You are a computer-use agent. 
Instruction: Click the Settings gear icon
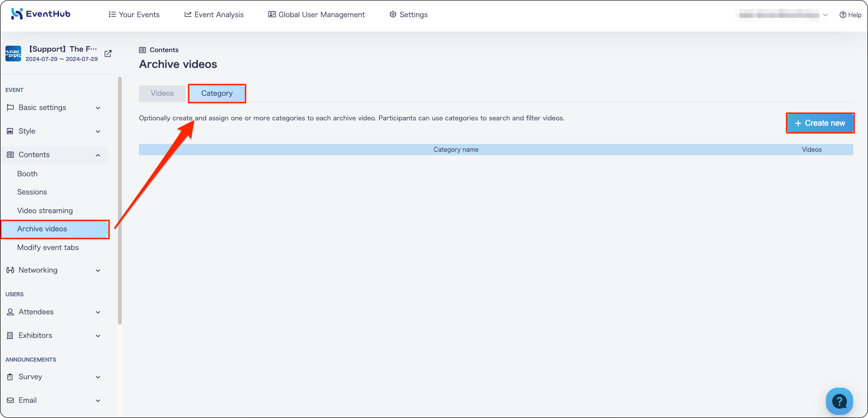(x=392, y=14)
